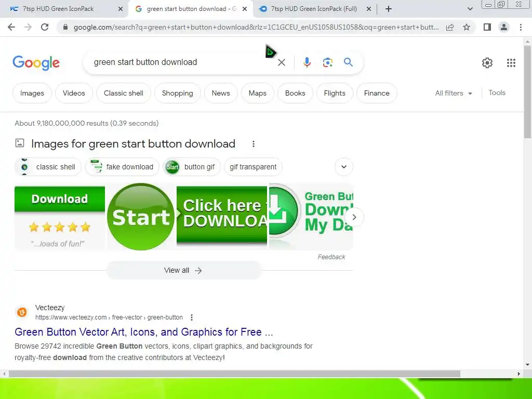
Task: Expand more image suggestion chips
Action: (344, 167)
